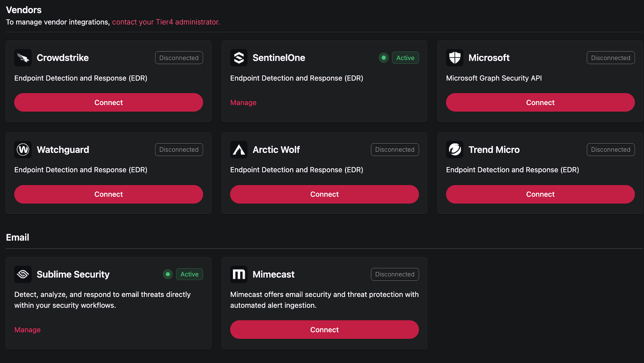Click Watchguard Disconnected status badge
The image size is (644, 363).
tap(179, 149)
